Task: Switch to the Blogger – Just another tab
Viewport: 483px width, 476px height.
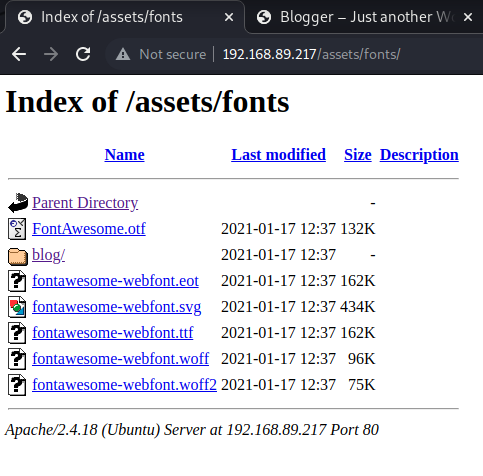Action: coord(364,17)
